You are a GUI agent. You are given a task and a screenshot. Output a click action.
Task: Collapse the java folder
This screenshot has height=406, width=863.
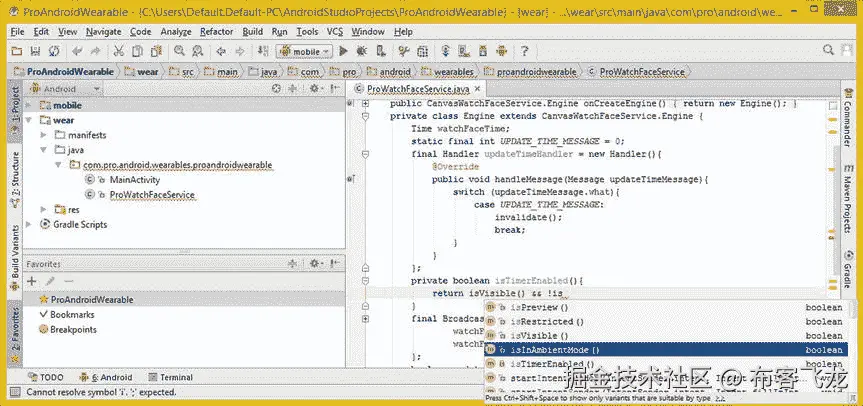tap(43, 150)
